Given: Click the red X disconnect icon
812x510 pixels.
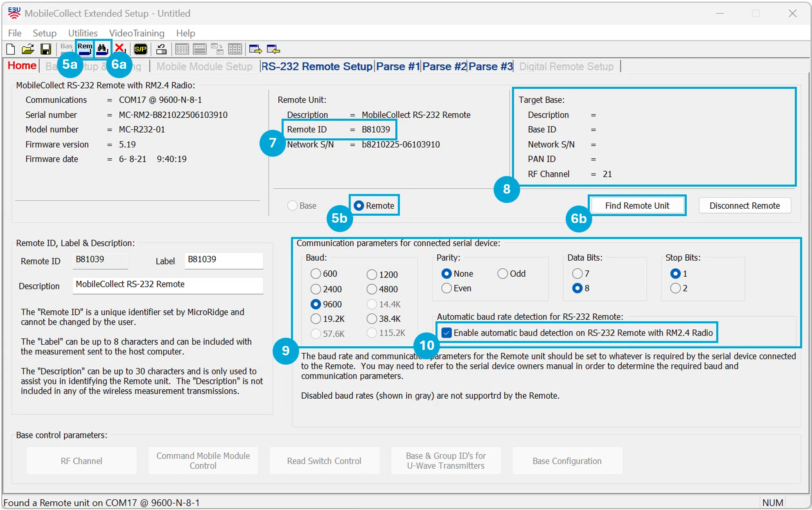Looking at the screenshot, I should tap(120, 49).
